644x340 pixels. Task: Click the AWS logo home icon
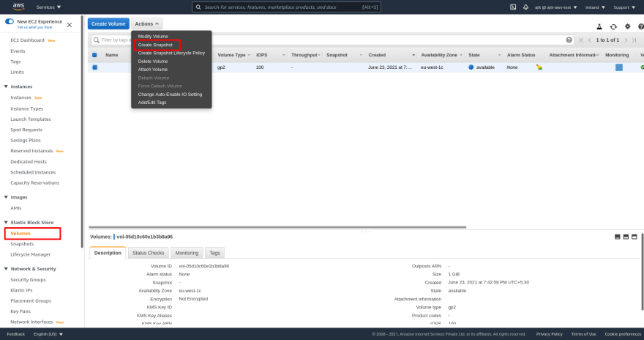[x=18, y=7]
